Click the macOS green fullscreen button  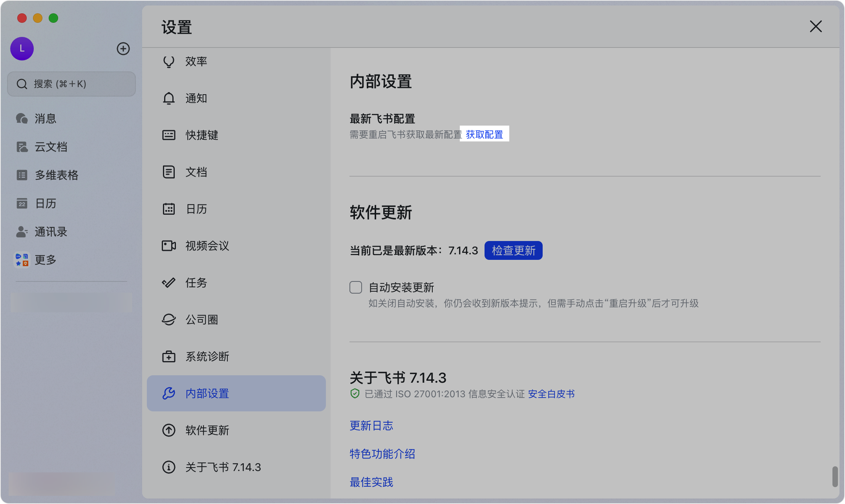(x=53, y=18)
